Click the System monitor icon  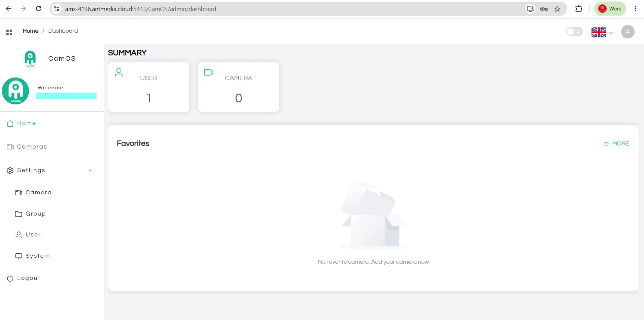click(x=19, y=256)
